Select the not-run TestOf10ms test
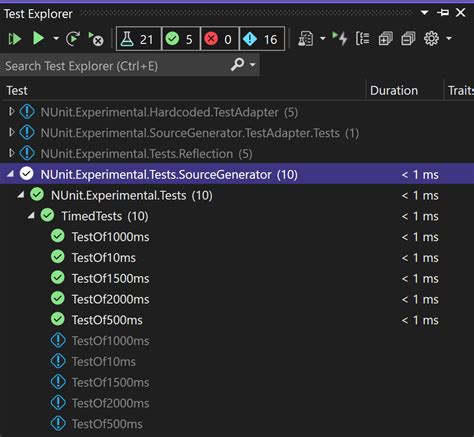Image resolution: width=474 pixels, height=437 pixels. tap(237, 361)
